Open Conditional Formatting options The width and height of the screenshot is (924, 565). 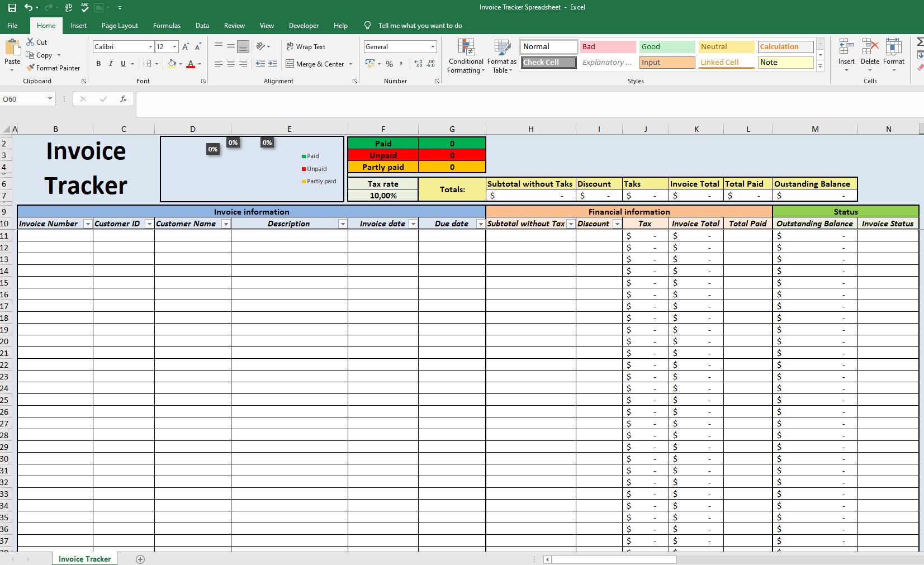pos(466,56)
